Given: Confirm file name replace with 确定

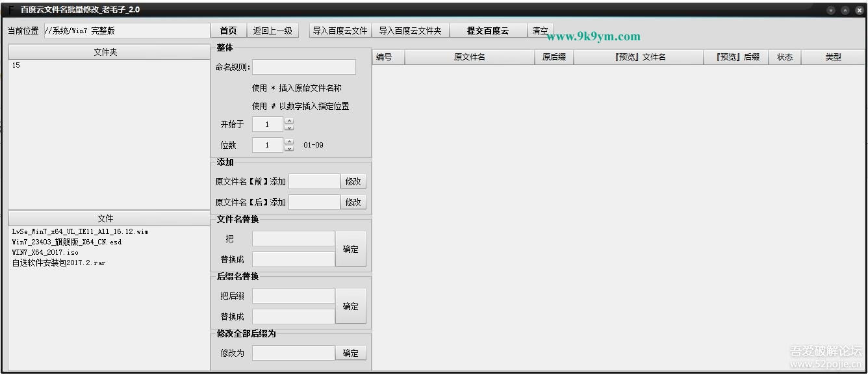Looking at the screenshot, I should (x=351, y=249).
